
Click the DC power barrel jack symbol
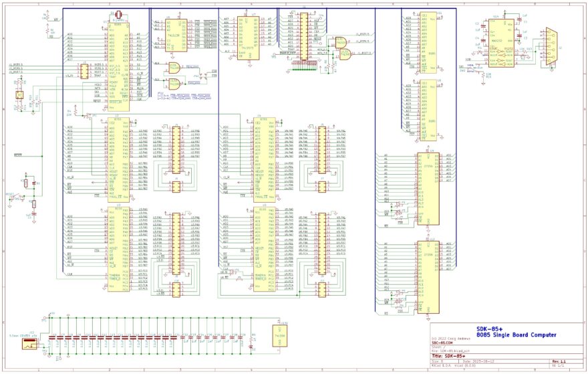pos(29,344)
